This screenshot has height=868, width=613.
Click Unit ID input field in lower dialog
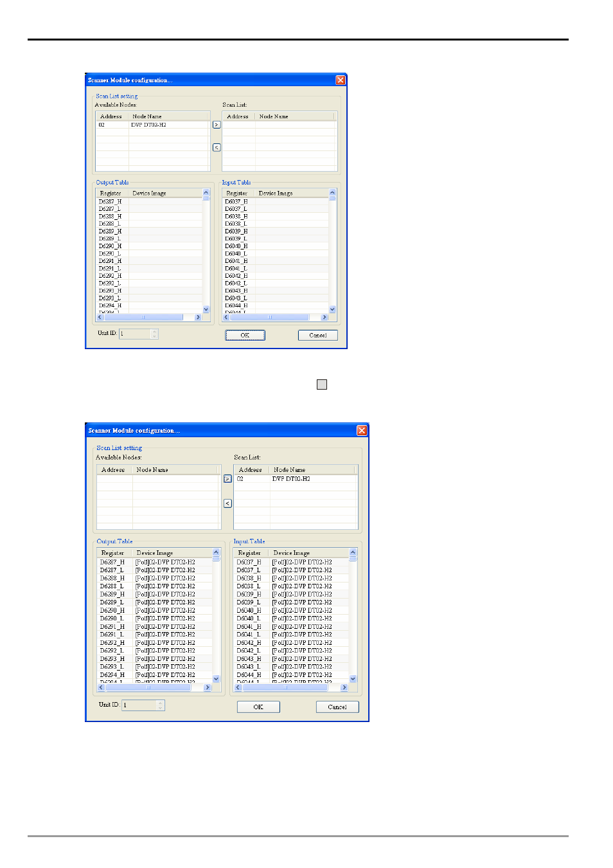click(x=139, y=705)
